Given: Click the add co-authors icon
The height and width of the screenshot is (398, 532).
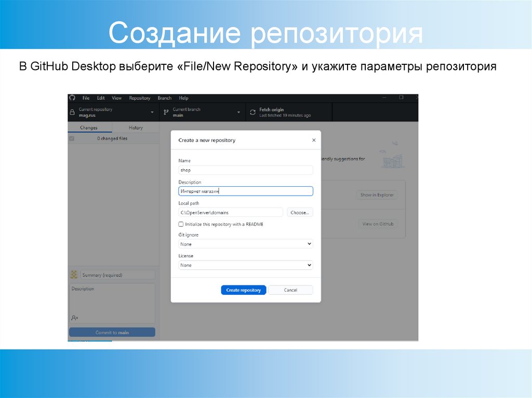Looking at the screenshot, I should pyautogui.click(x=75, y=318).
